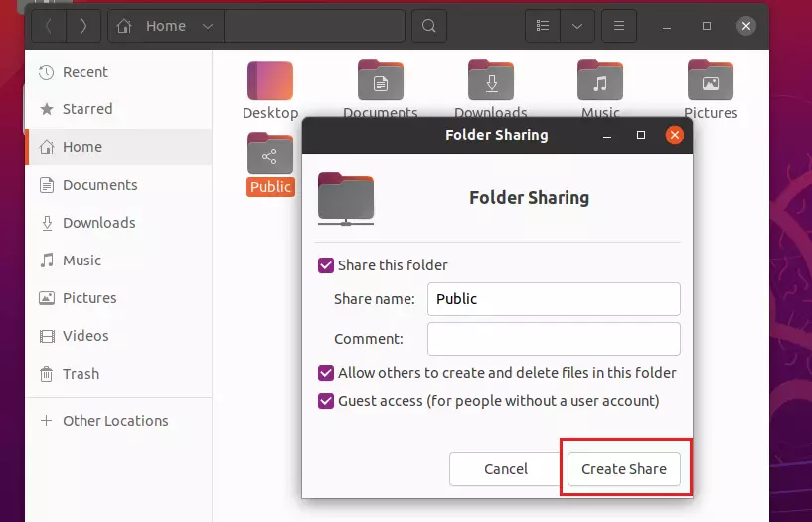The height and width of the screenshot is (522, 812).
Task: Select the Music folder icon in grid
Action: pos(600,81)
